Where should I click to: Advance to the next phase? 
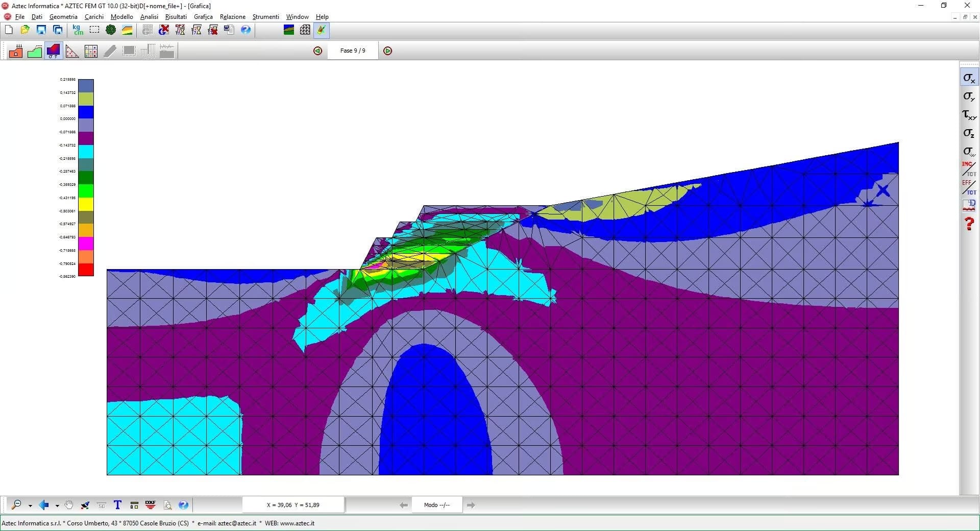pos(388,51)
